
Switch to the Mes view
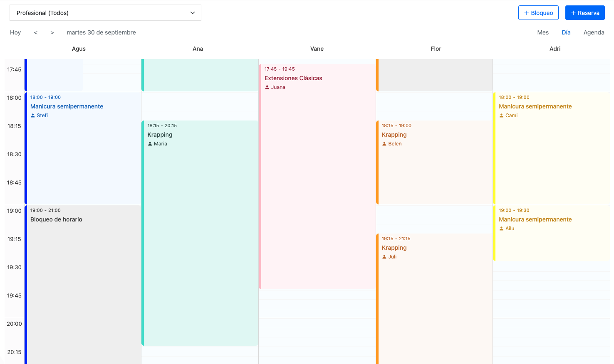click(543, 32)
